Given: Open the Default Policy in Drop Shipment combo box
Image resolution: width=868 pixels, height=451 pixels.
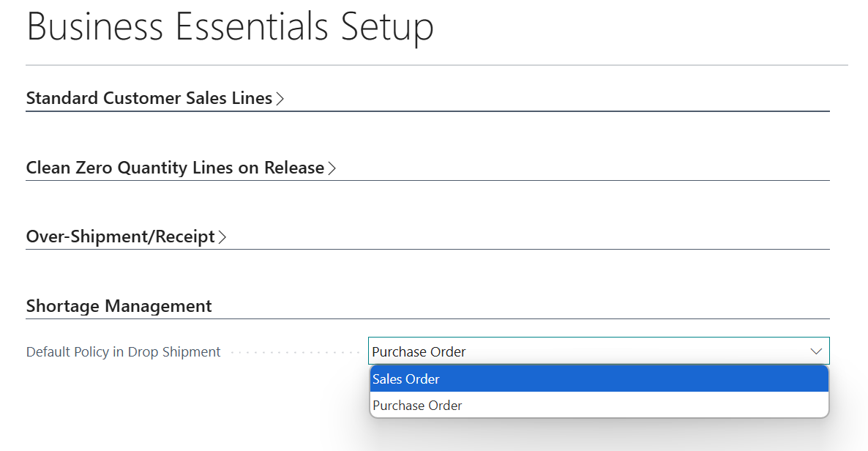Looking at the screenshot, I should tap(599, 351).
